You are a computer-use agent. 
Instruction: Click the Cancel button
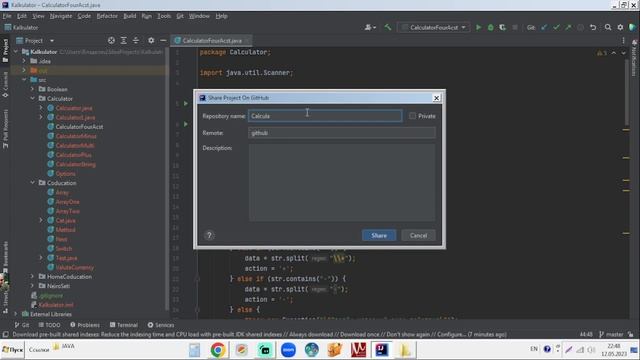coord(418,236)
